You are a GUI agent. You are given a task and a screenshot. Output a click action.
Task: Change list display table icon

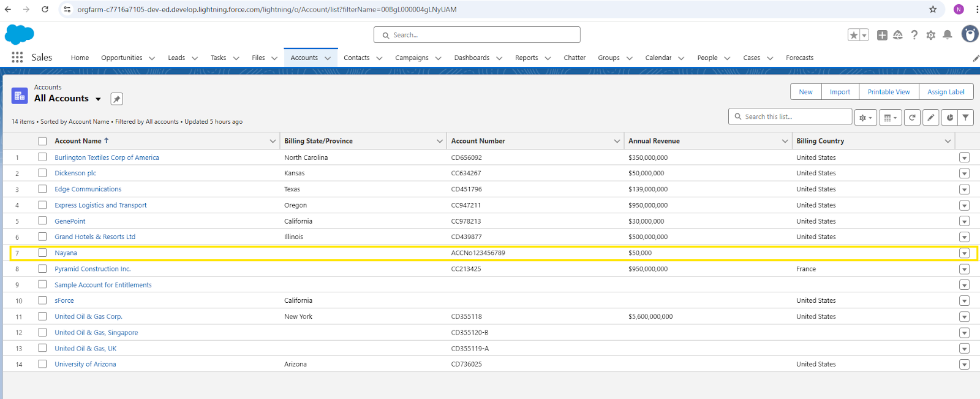890,117
